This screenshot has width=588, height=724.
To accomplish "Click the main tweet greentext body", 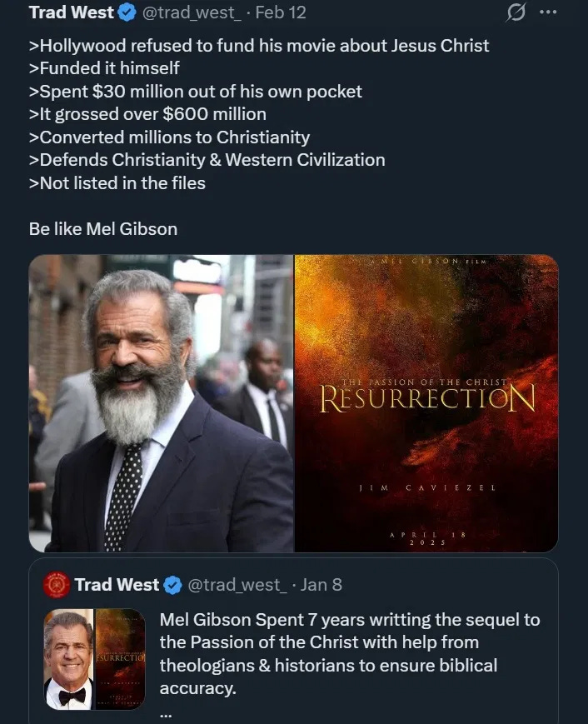I will click(x=259, y=114).
